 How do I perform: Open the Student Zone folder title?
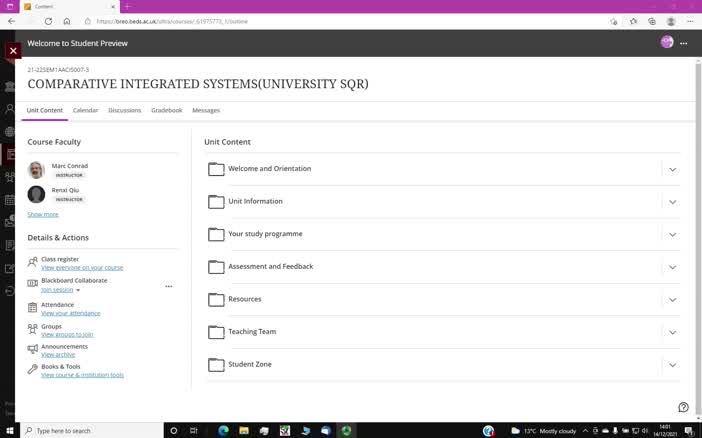[x=250, y=364]
